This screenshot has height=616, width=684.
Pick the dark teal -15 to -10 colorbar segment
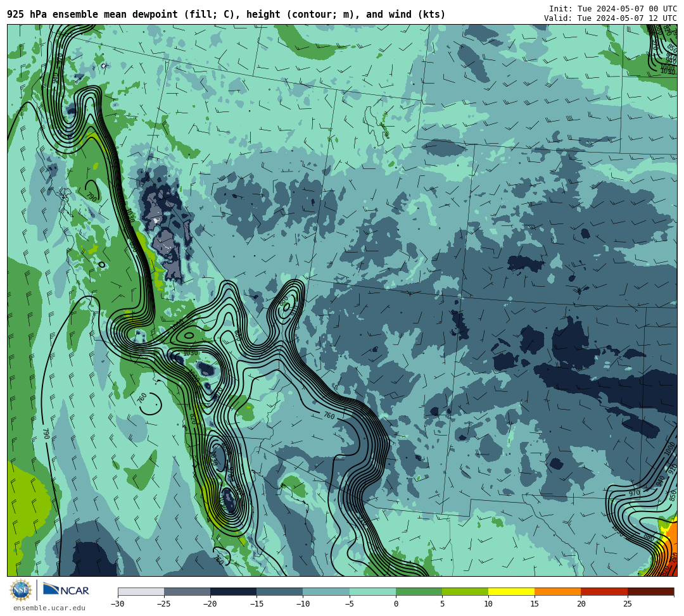point(280,591)
